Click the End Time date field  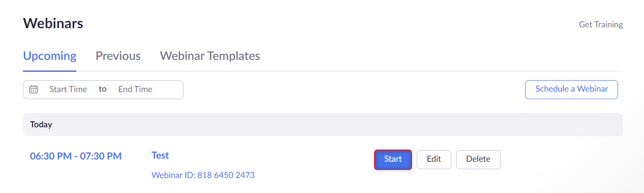(135, 89)
